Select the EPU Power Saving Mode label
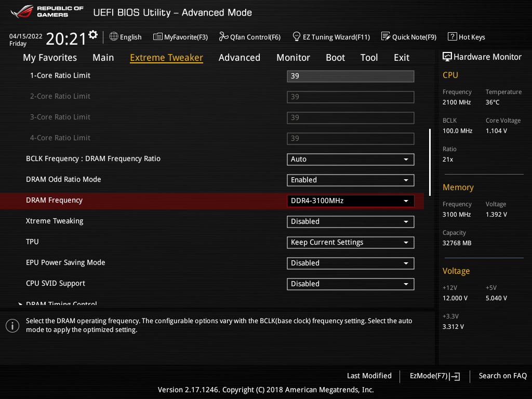Viewport: 532px width, 399px height. (x=65, y=262)
